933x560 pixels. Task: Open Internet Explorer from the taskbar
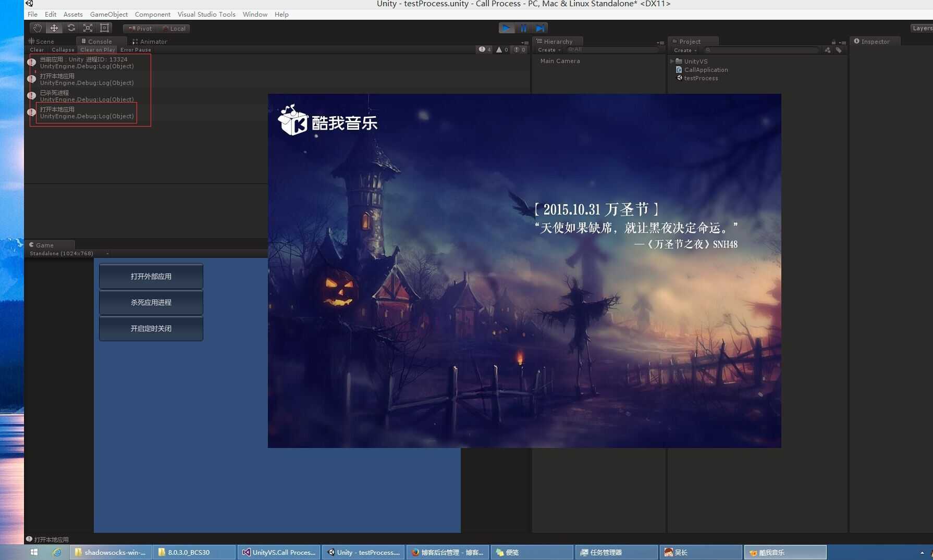pyautogui.click(x=57, y=552)
